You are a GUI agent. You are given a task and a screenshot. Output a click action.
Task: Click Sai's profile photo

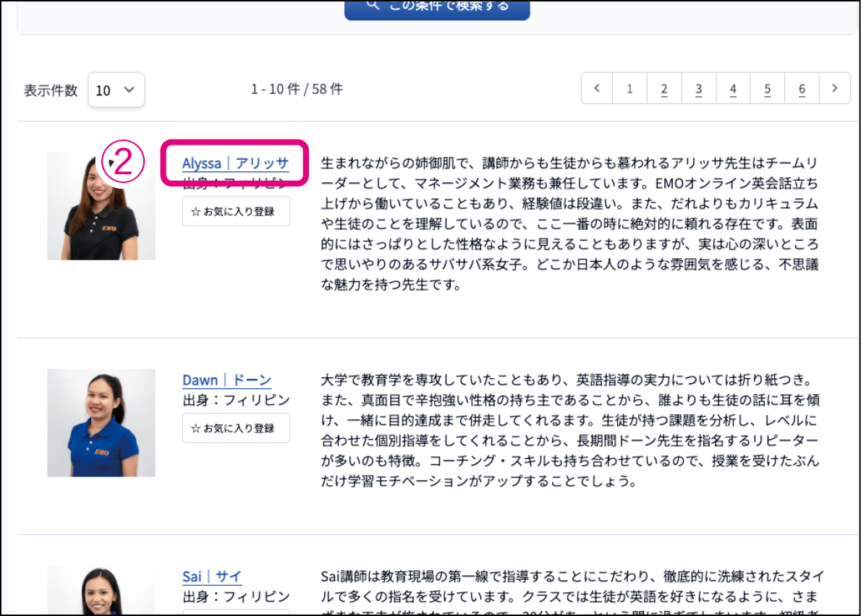pos(101,590)
